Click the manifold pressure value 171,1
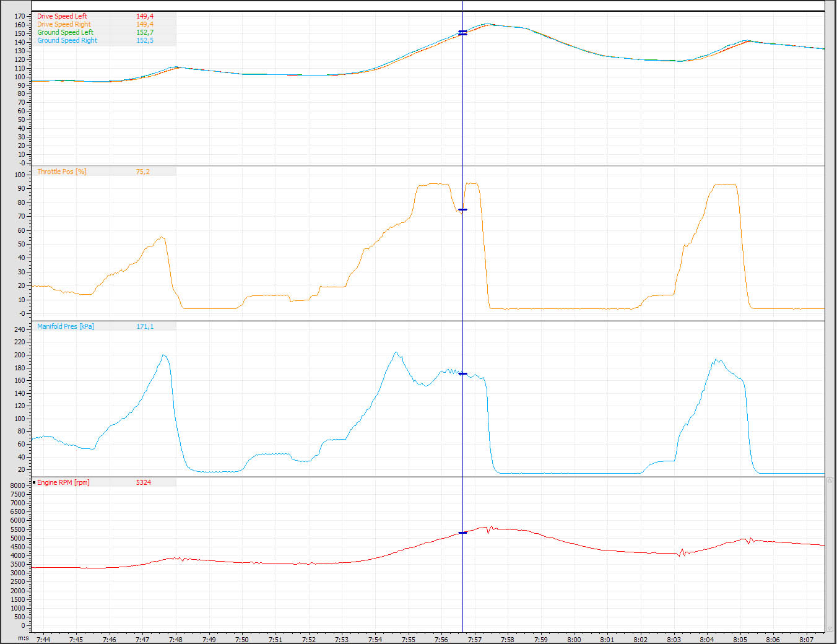The width and height of the screenshot is (837, 644). pyautogui.click(x=145, y=326)
